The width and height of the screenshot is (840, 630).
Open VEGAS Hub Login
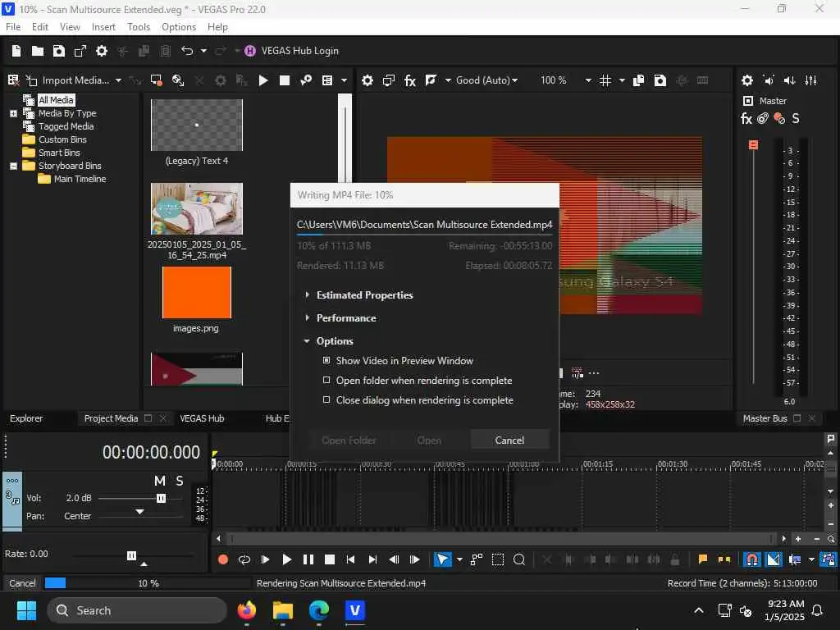pos(292,51)
